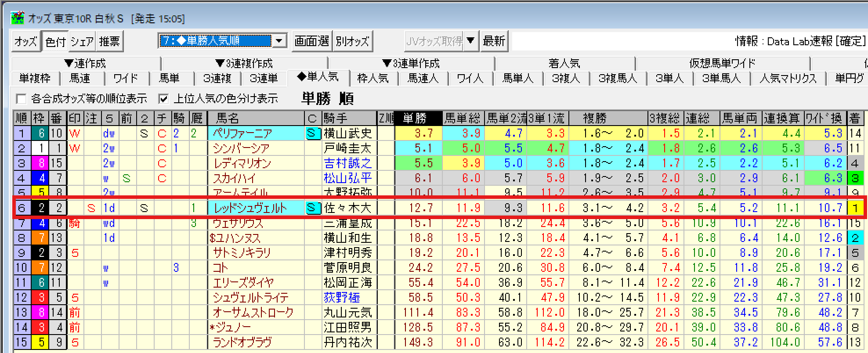Click cyan S icon beside ペリファーニア
Screen dimensions: 868x353
pyautogui.click(x=312, y=133)
